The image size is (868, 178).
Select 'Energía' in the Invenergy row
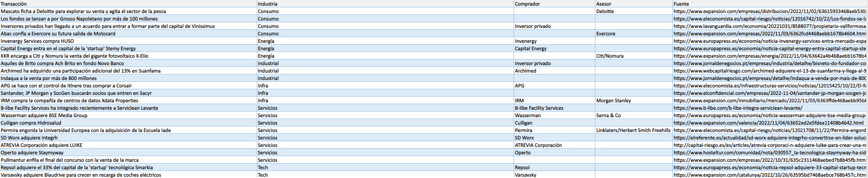[x=385, y=41]
